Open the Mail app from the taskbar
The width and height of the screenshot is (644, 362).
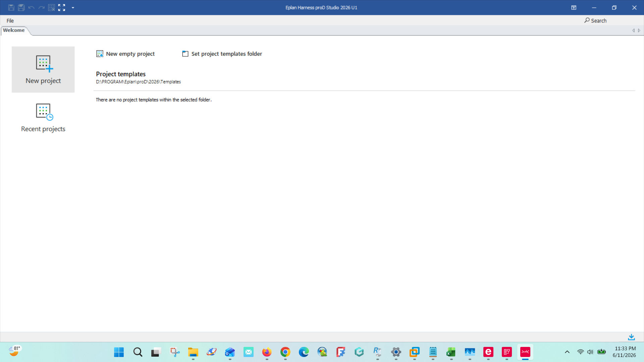248,352
